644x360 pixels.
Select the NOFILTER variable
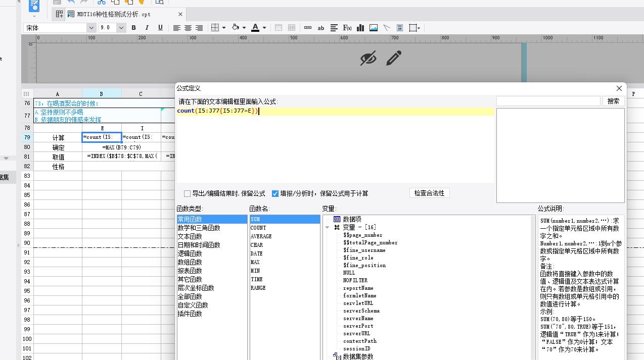[x=355, y=280]
